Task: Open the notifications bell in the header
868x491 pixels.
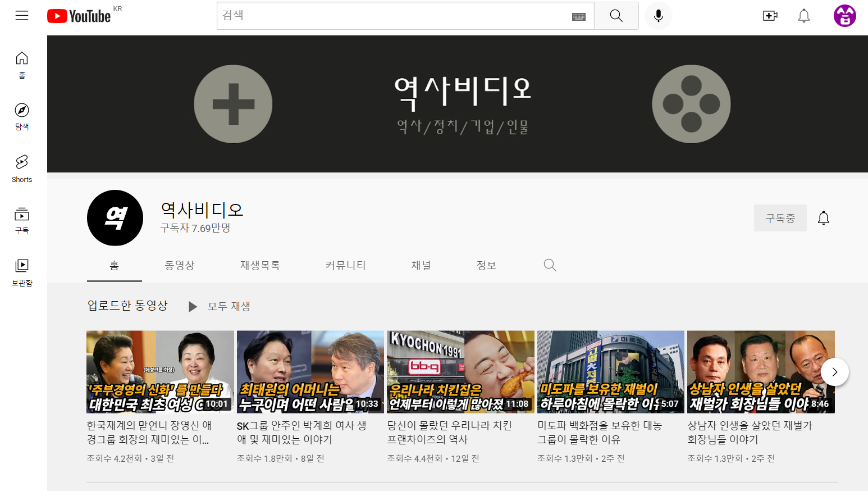Action: click(x=804, y=16)
